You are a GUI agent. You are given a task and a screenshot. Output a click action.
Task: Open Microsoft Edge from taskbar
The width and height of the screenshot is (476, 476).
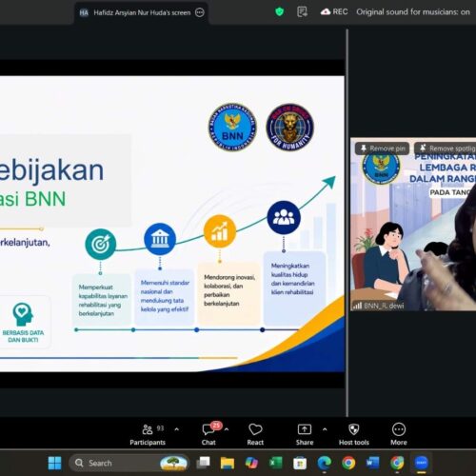point(324,463)
